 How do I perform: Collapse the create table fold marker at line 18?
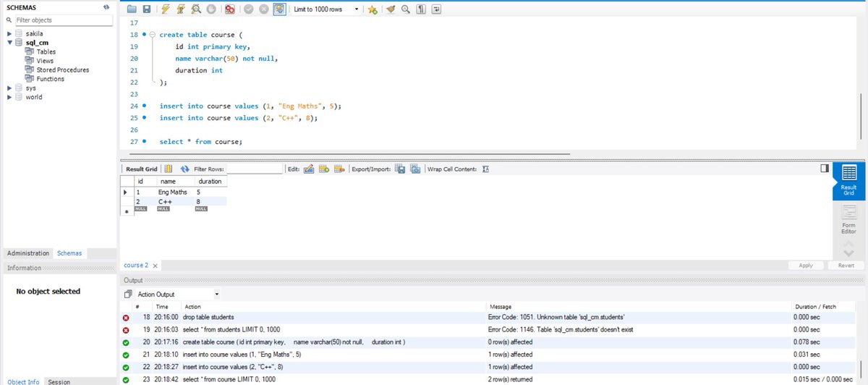click(x=153, y=34)
